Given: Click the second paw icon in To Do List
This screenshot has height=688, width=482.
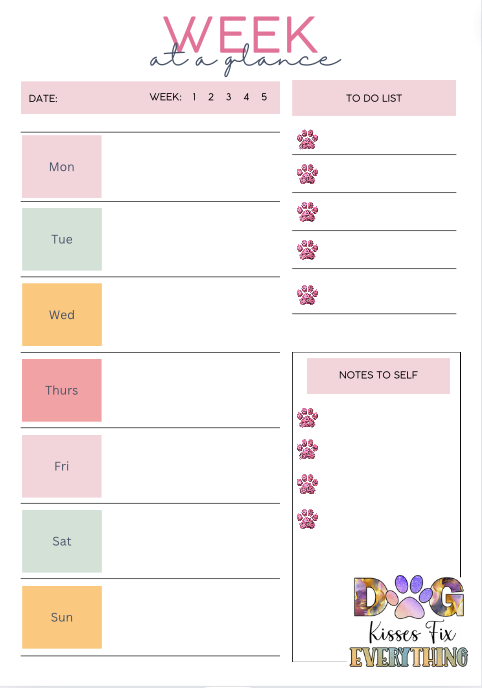Looking at the screenshot, I should [x=307, y=174].
